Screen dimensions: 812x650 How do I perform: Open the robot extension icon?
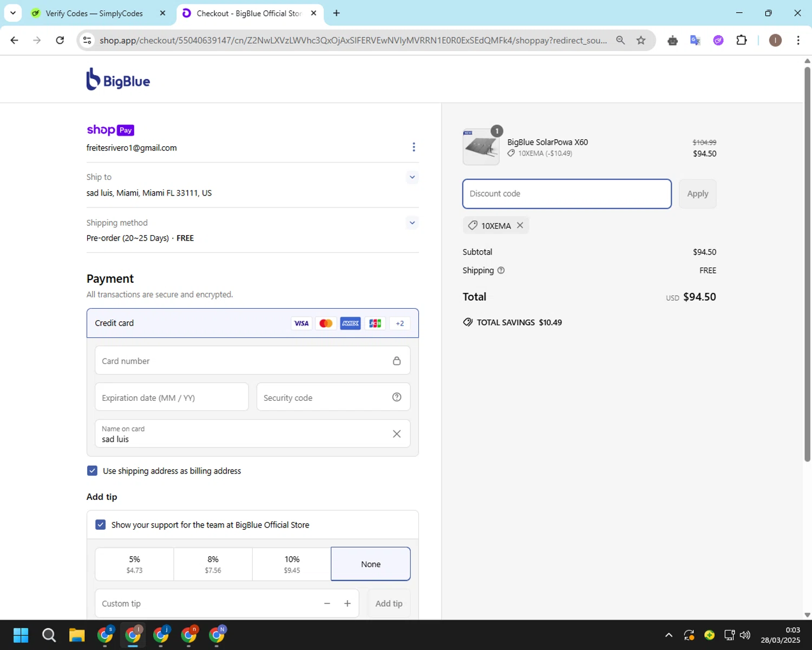672,40
